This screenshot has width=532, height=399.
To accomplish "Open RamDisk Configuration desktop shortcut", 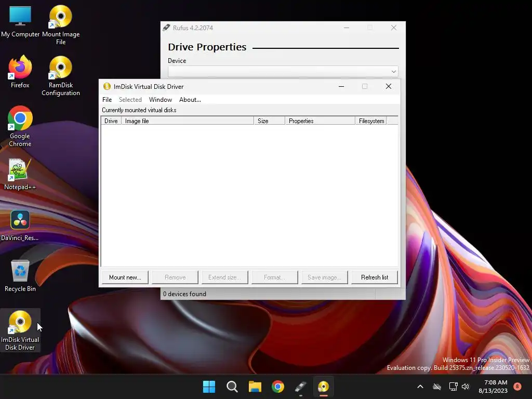I will (61, 76).
